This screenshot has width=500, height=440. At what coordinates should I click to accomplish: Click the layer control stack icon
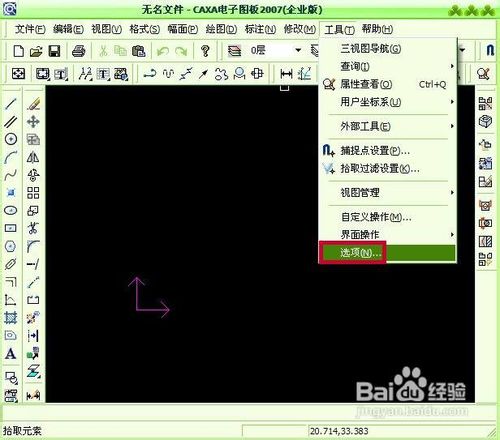coord(234,51)
